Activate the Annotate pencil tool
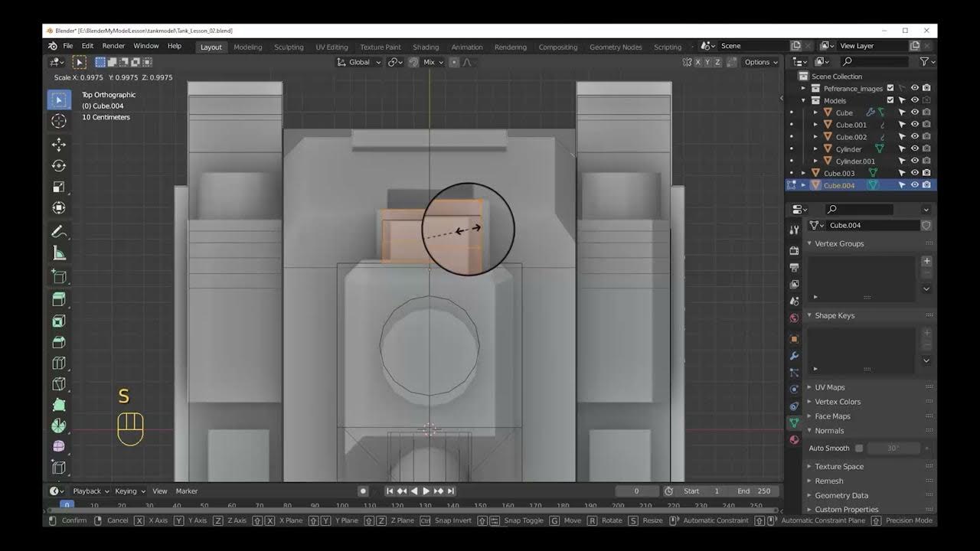This screenshot has width=980, height=551. coord(59,231)
